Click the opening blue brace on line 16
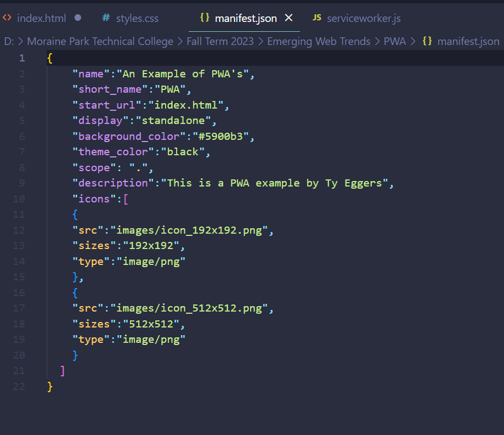The height and width of the screenshot is (435, 504). (x=75, y=292)
